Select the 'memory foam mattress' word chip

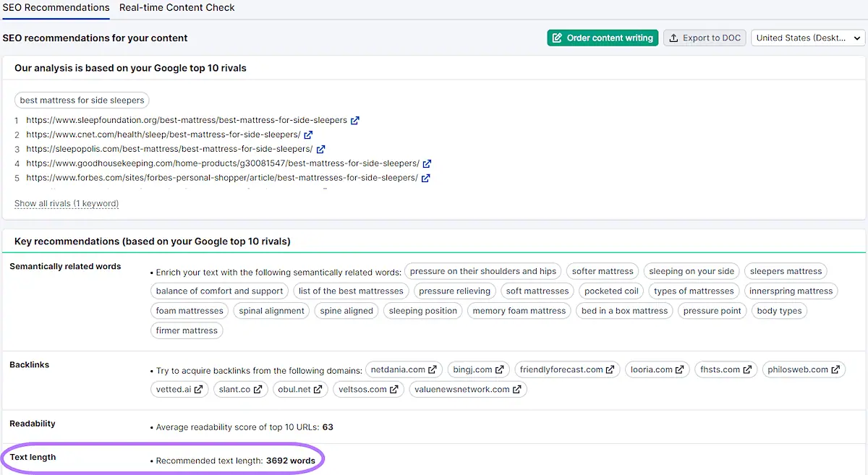[x=519, y=311]
